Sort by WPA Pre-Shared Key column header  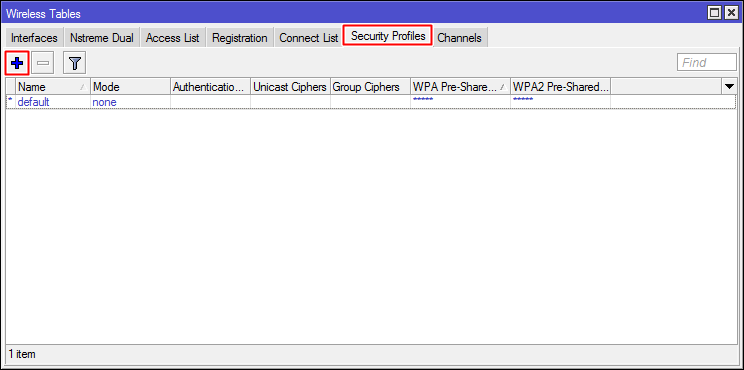pos(460,87)
